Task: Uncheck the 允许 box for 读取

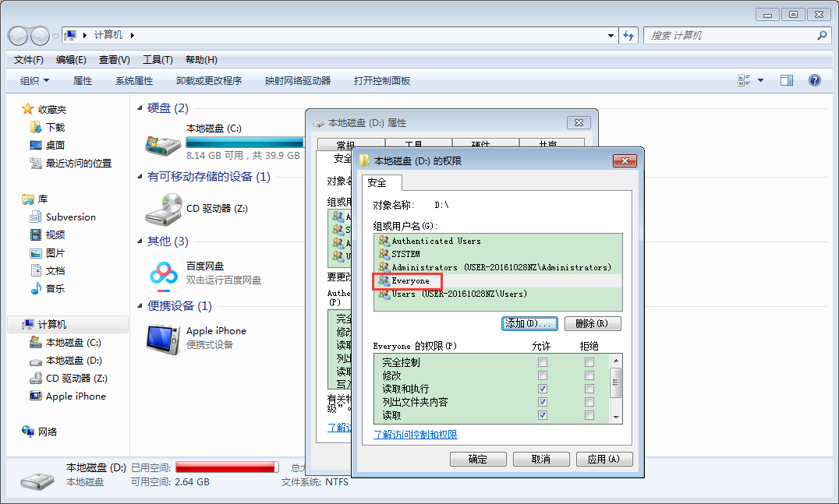Action: click(543, 415)
